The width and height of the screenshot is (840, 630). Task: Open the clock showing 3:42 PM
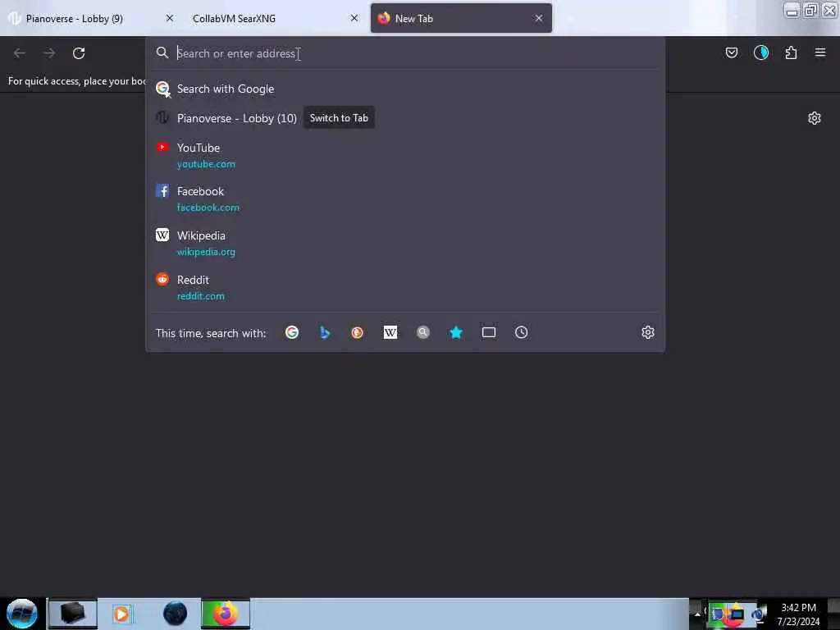tap(798, 614)
